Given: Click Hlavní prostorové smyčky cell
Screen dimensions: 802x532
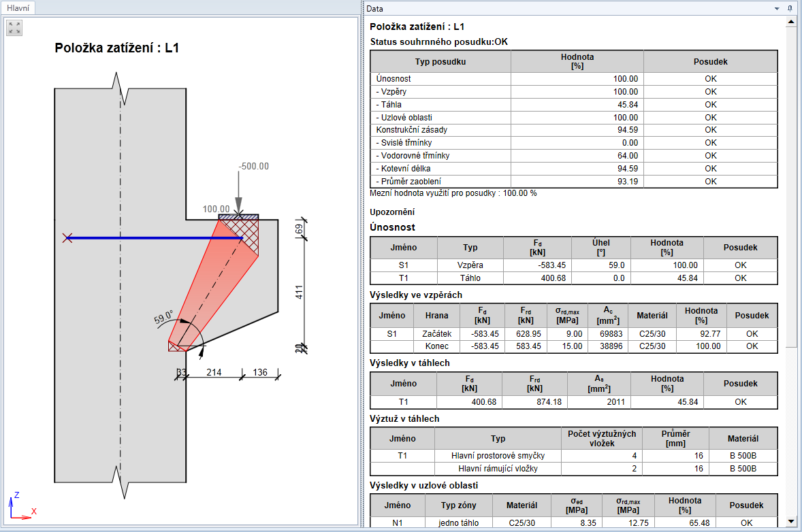Looking at the screenshot, I should tap(498, 455).
